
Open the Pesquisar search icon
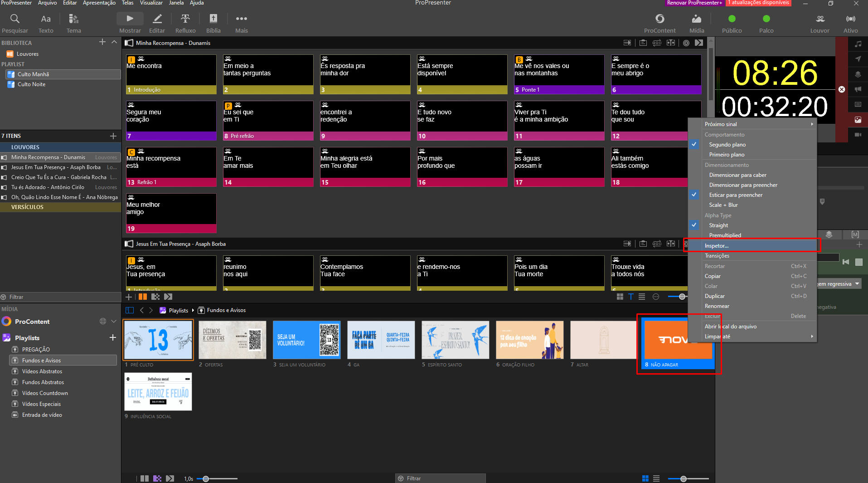pyautogui.click(x=15, y=23)
